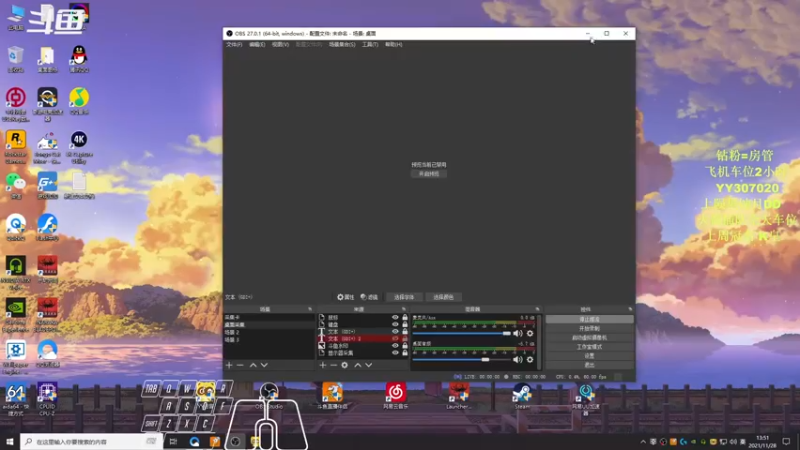Toggle visibility of 显示器采集 source

(395, 353)
